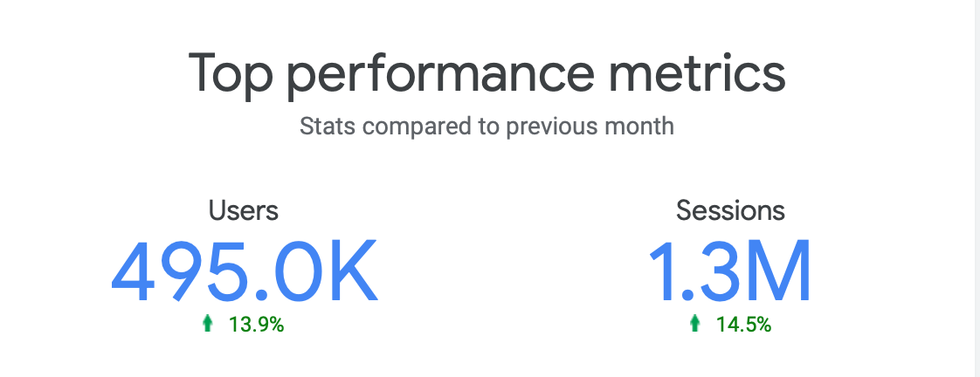Click the word compared in the subtitle
This screenshot has width=980, height=377.
[414, 127]
